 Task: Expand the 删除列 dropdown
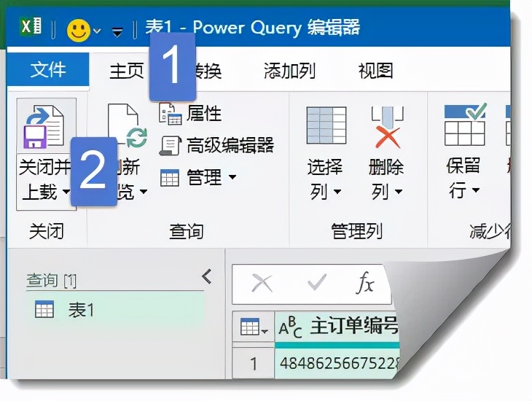pyautogui.click(x=399, y=192)
